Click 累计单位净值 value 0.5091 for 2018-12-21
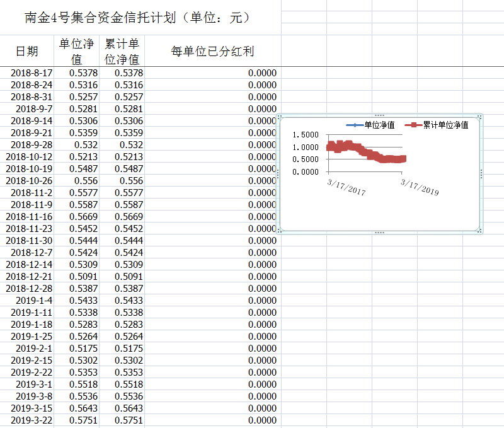The width and height of the screenshot is (504, 428). point(122,277)
